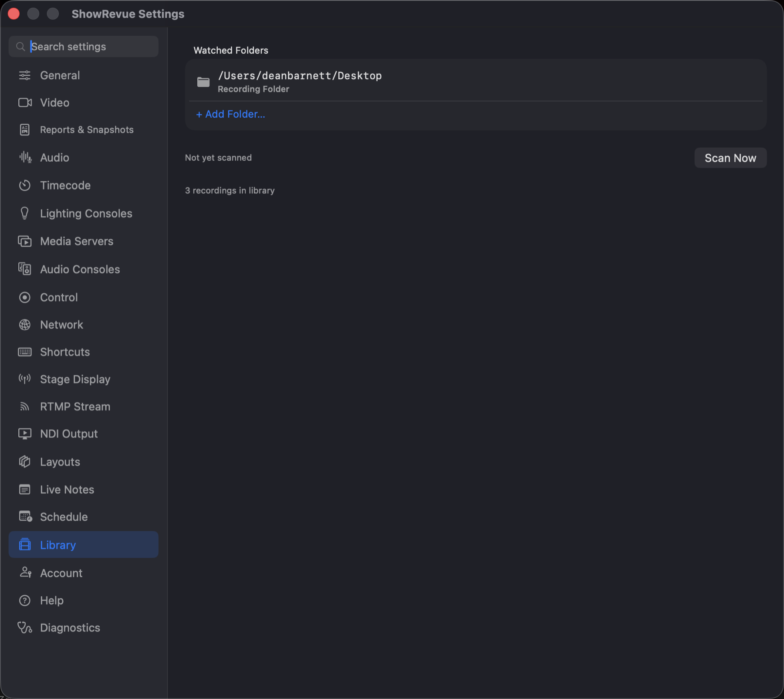
Task: Go to Control settings
Action: click(x=83, y=297)
